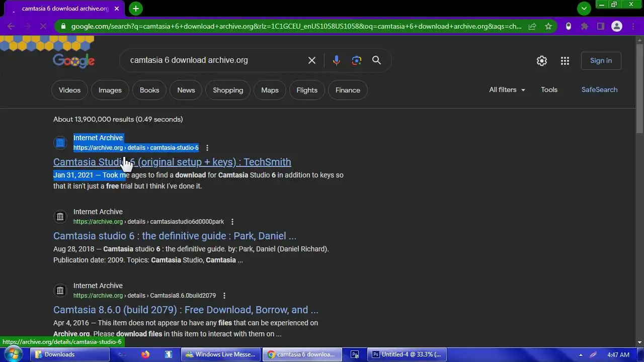
Task: Switch to Windows Live Messenger taskbar button
Action: tap(221, 354)
